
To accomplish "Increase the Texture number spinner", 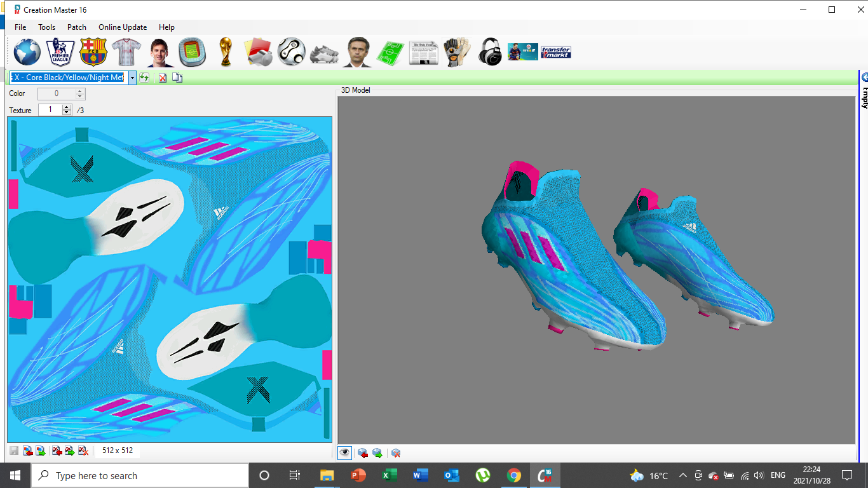I will pyautogui.click(x=67, y=107).
